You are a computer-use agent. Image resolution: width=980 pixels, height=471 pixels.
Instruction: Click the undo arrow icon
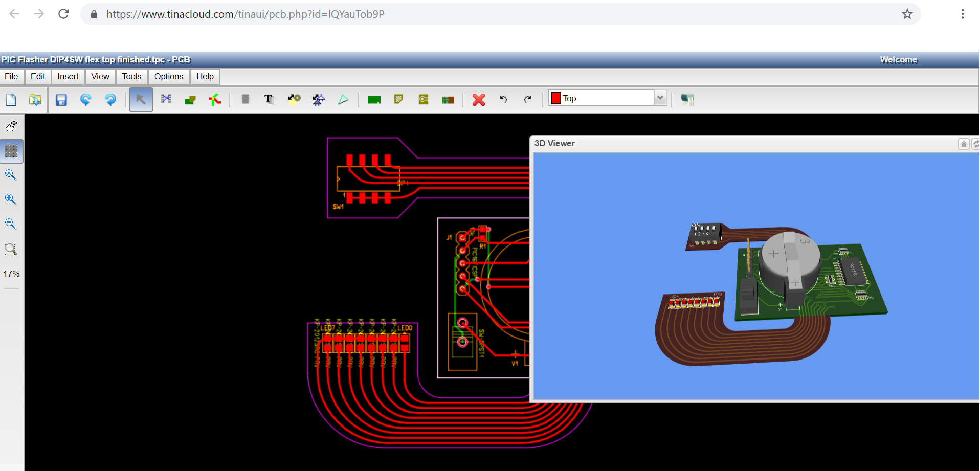coord(503,99)
